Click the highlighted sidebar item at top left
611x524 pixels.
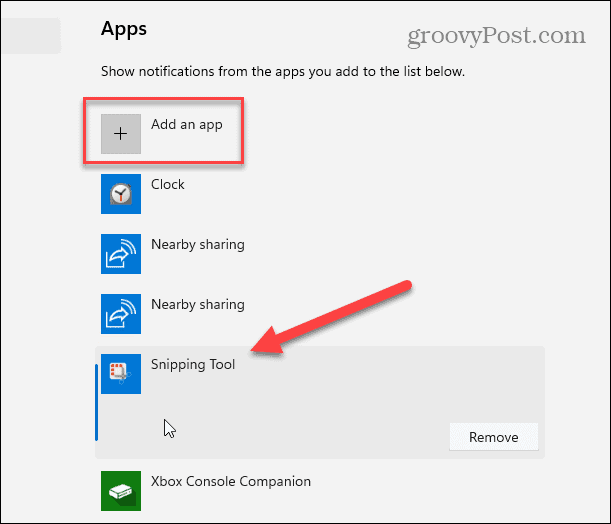click(x=30, y=36)
